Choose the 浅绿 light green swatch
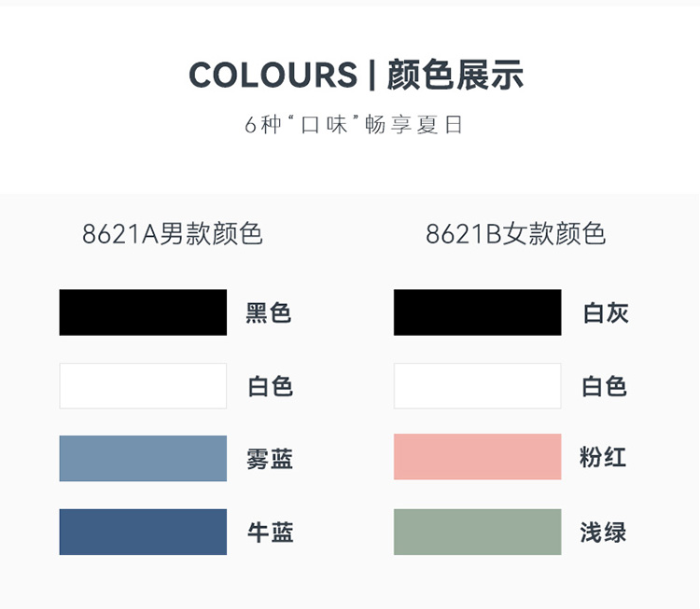The width and height of the screenshot is (700, 609). click(477, 532)
